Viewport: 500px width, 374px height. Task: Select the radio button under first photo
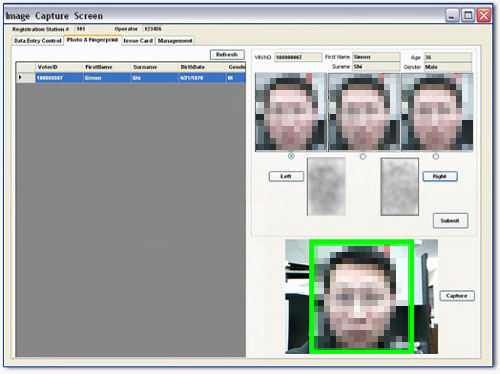291,156
